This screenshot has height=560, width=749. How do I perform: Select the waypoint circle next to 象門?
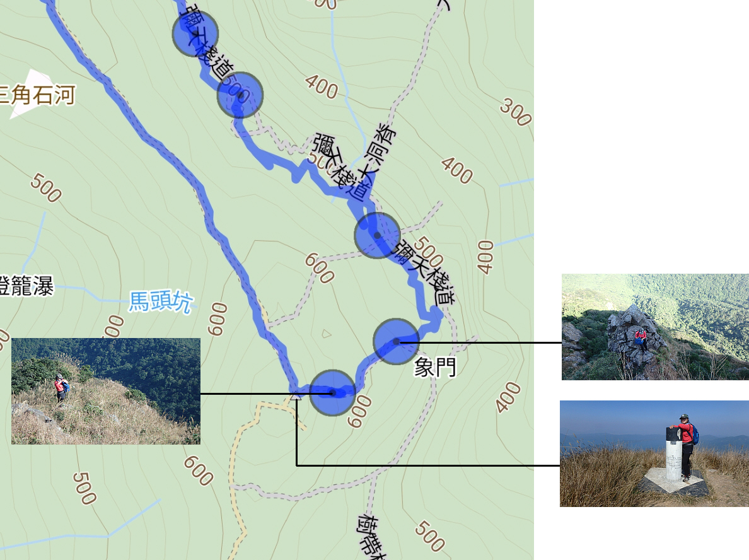click(x=396, y=342)
